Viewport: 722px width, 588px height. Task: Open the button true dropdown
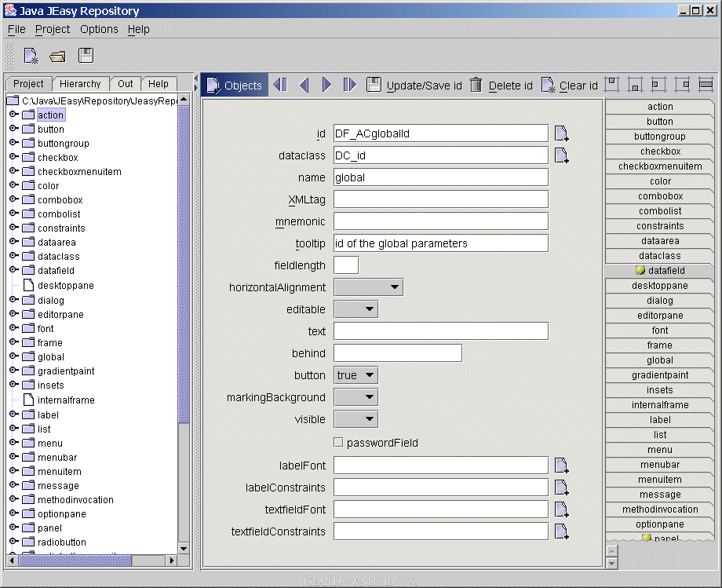(356, 375)
